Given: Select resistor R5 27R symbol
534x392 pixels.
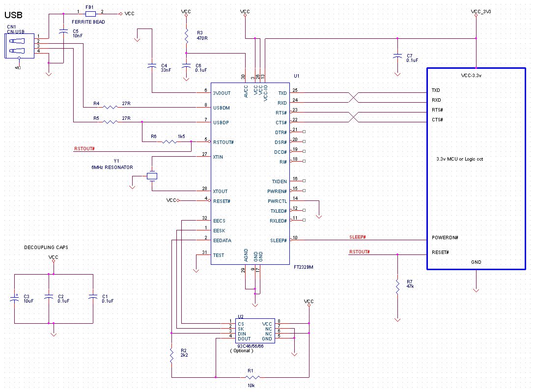Looking at the screenshot, I should tap(110, 122).
